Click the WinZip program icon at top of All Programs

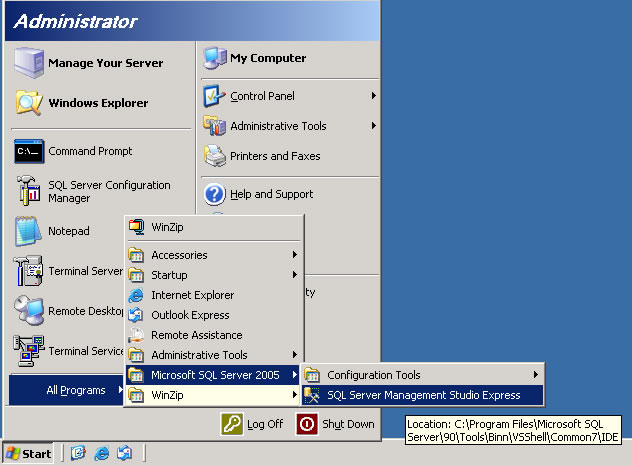(x=137, y=227)
